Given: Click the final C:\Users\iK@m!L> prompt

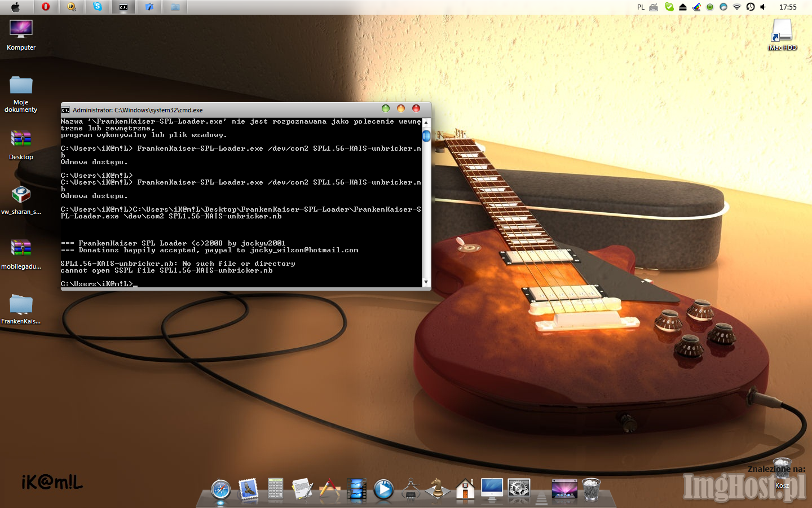Looking at the screenshot, I should 97,284.
